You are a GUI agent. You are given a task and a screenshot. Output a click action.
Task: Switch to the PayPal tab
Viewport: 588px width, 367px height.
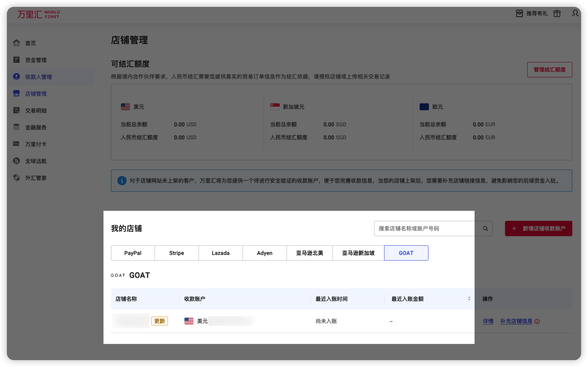click(x=133, y=253)
